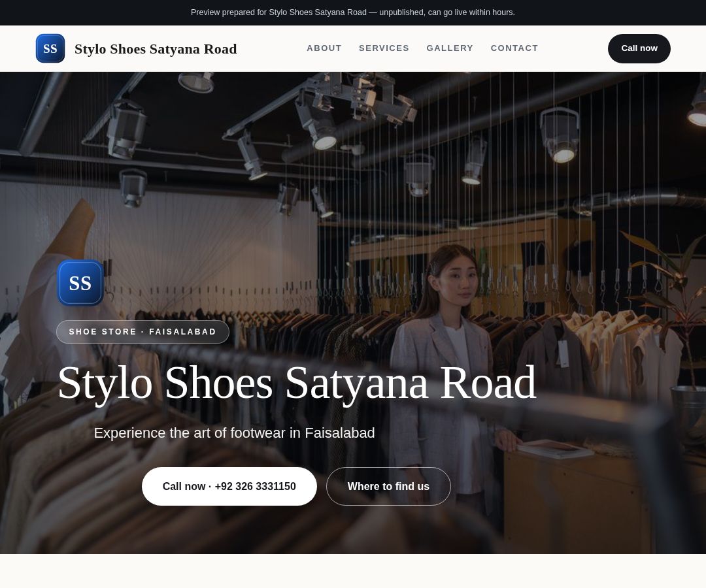Viewport: 706px width, 588px height.
Task: Go to the Services section
Action: (x=384, y=48)
